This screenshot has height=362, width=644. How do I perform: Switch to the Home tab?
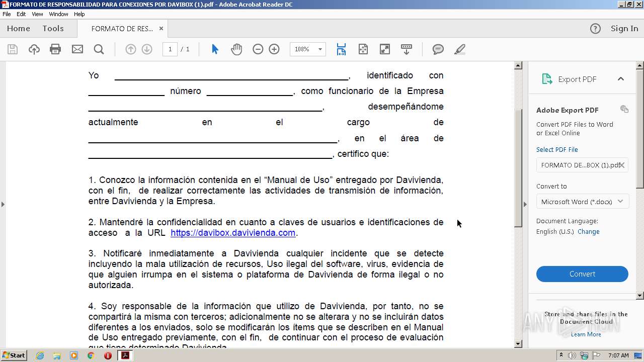point(19,29)
